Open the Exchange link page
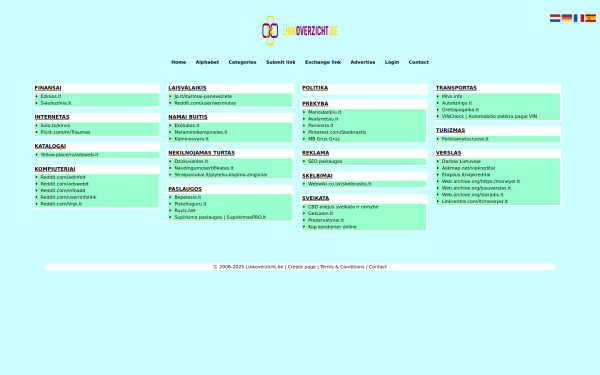Screen dimensions: 600x375 [x=323, y=62]
